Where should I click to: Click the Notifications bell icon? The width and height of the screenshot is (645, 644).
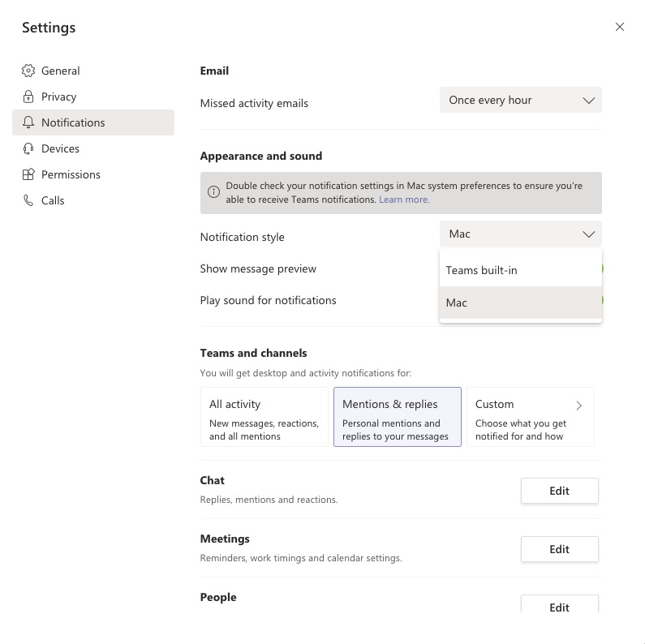point(28,122)
